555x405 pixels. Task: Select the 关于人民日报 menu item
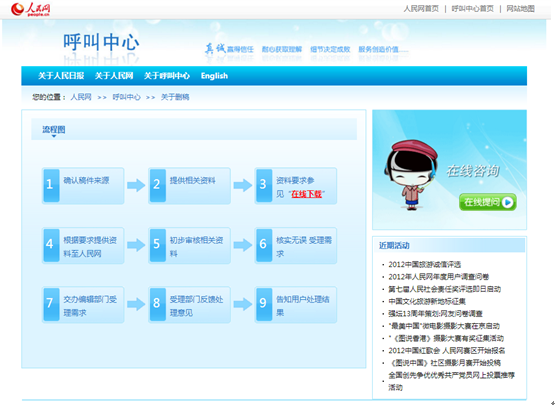pos(61,76)
